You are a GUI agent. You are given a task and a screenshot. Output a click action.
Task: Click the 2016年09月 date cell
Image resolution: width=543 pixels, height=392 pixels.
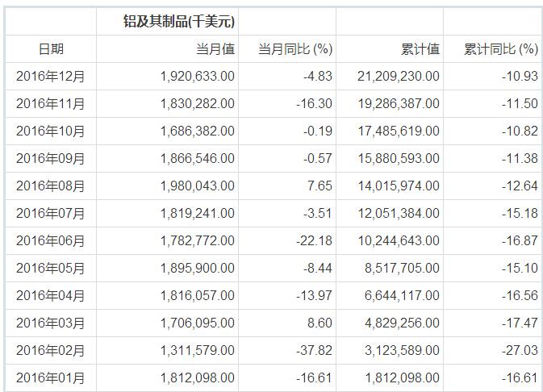tap(51, 159)
